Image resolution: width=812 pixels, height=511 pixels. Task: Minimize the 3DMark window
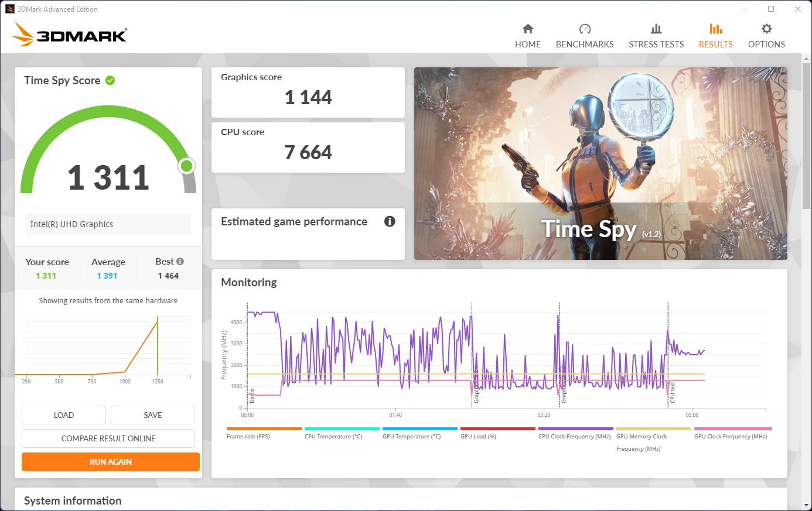pyautogui.click(x=745, y=9)
